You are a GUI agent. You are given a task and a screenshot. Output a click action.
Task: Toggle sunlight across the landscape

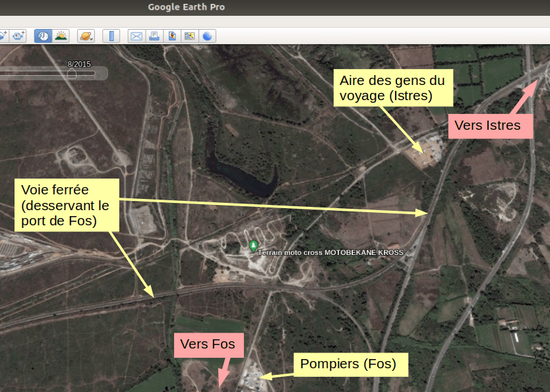point(61,36)
